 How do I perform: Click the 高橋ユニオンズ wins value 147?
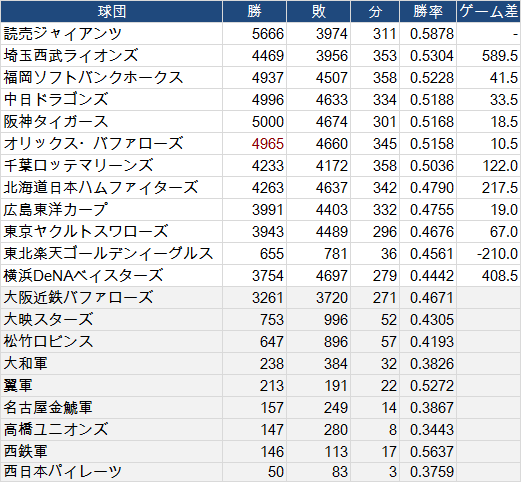coord(272,430)
